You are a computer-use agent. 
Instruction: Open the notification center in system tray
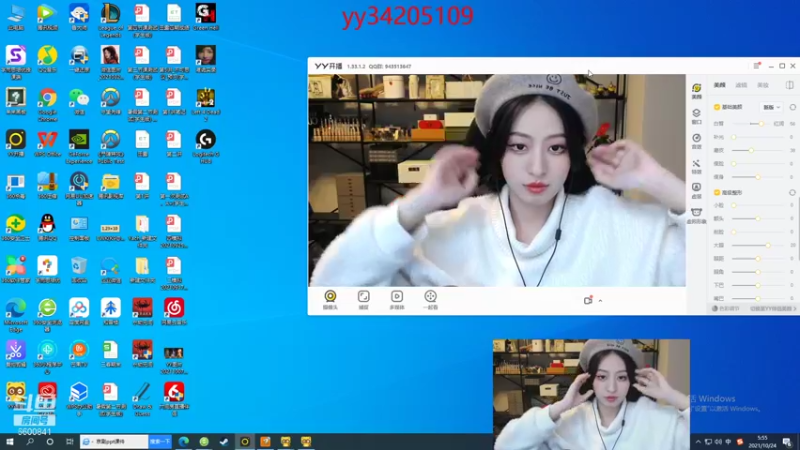click(x=788, y=441)
